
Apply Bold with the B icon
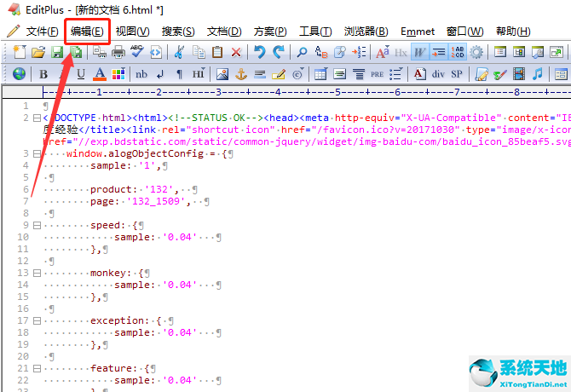tap(43, 74)
